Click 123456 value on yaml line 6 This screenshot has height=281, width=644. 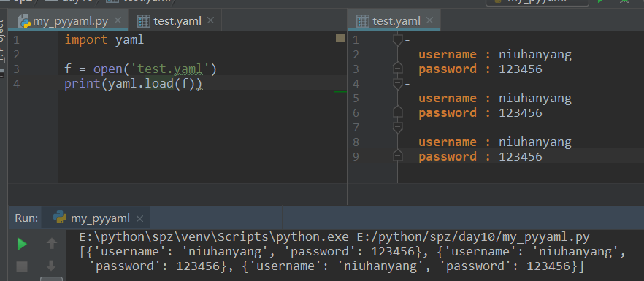coord(521,112)
